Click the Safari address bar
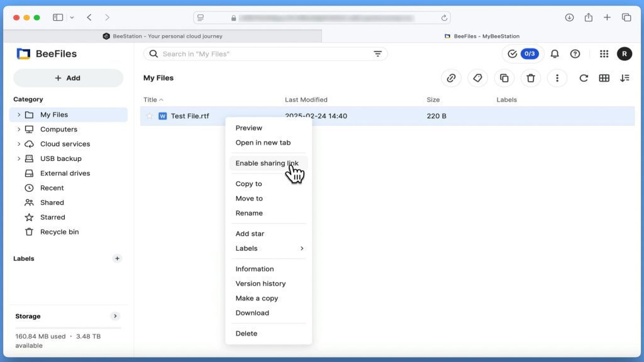644x362 pixels. pos(322,18)
